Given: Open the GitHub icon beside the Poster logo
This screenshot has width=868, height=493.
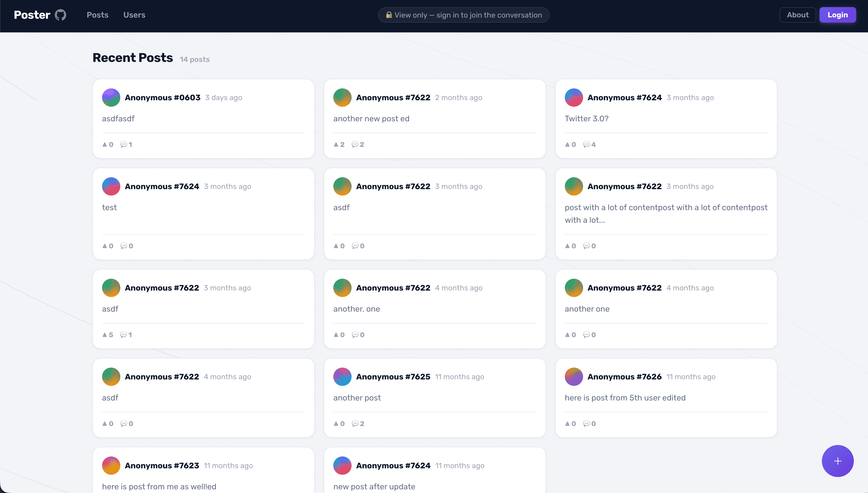Looking at the screenshot, I should (60, 15).
